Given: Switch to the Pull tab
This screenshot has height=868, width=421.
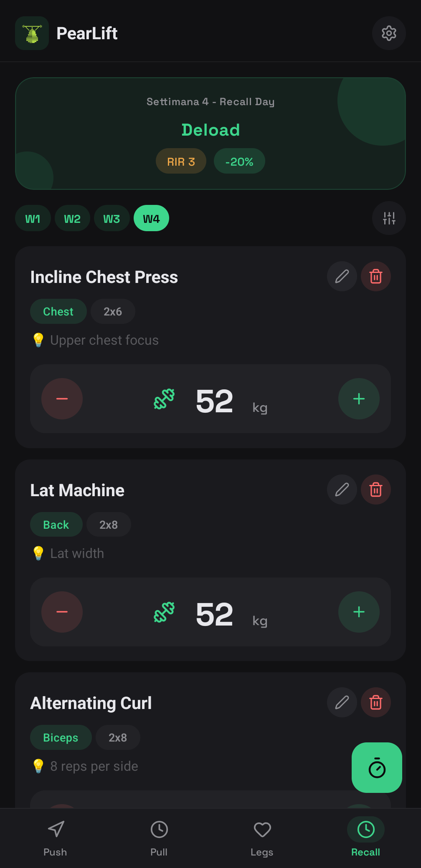Looking at the screenshot, I should click(159, 838).
